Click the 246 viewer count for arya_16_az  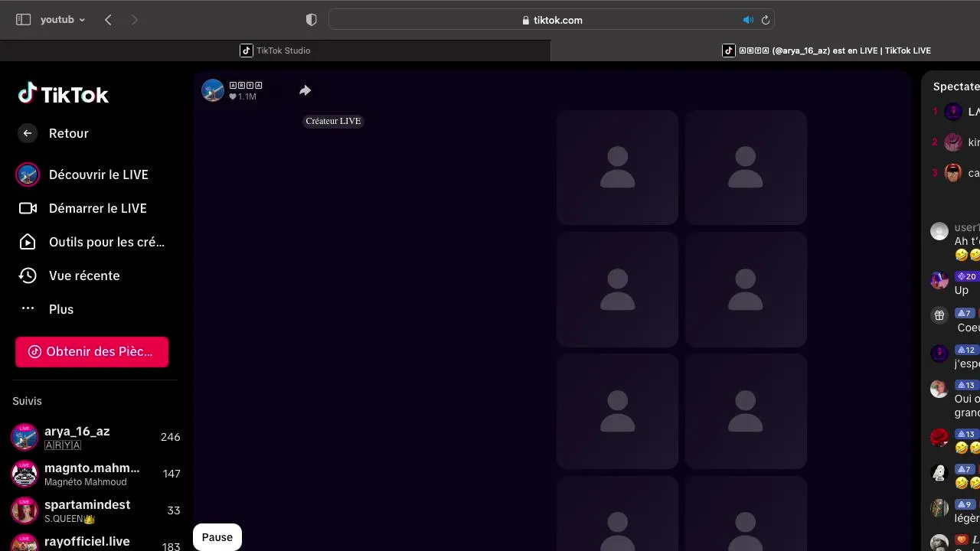coord(170,437)
